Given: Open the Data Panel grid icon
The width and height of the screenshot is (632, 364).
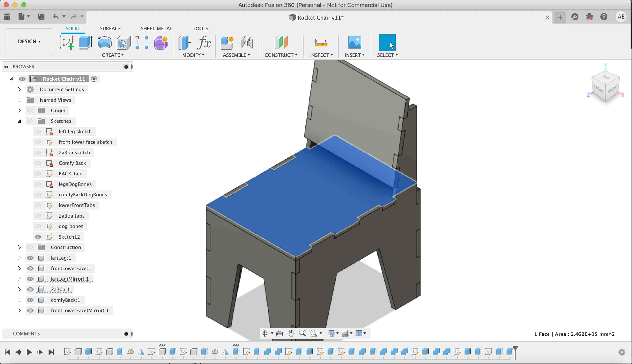Looking at the screenshot, I should (x=7, y=17).
